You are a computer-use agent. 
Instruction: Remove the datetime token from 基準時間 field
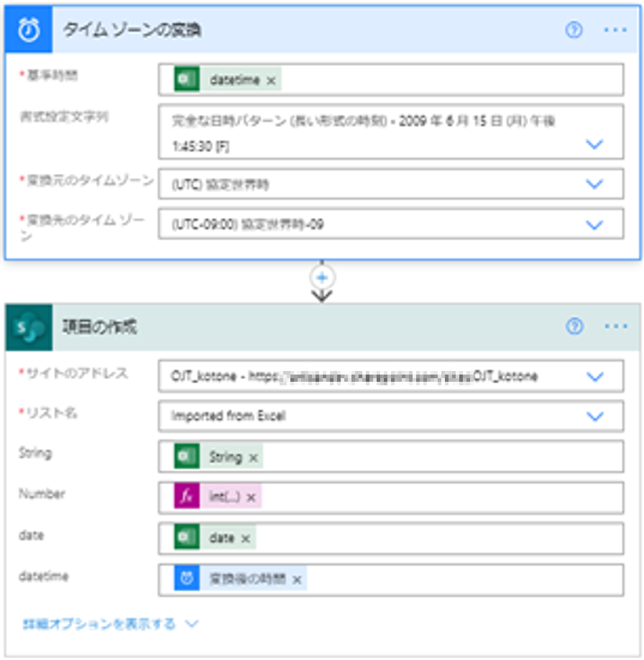pyautogui.click(x=271, y=81)
